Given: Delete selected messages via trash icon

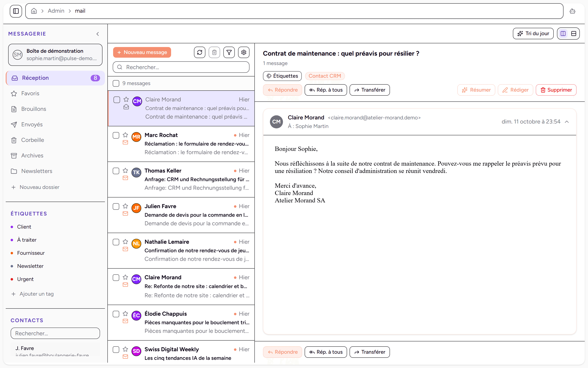Looking at the screenshot, I should coord(214,52).
